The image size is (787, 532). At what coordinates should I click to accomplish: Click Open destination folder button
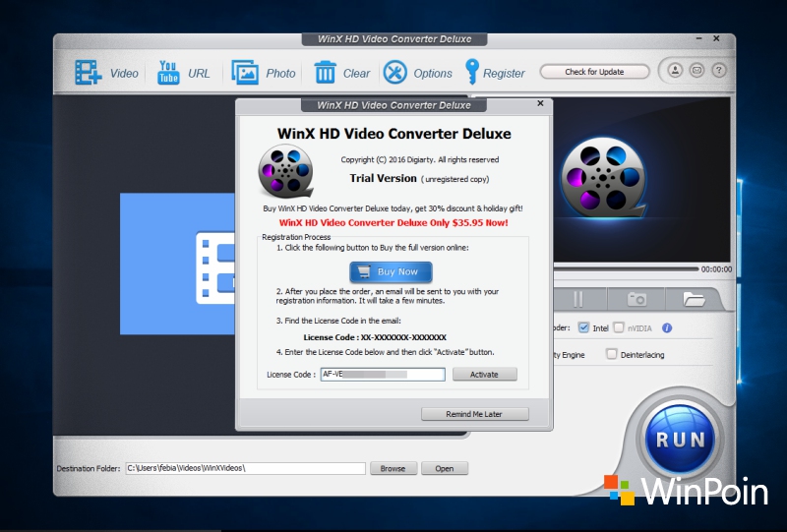point(445,468)
